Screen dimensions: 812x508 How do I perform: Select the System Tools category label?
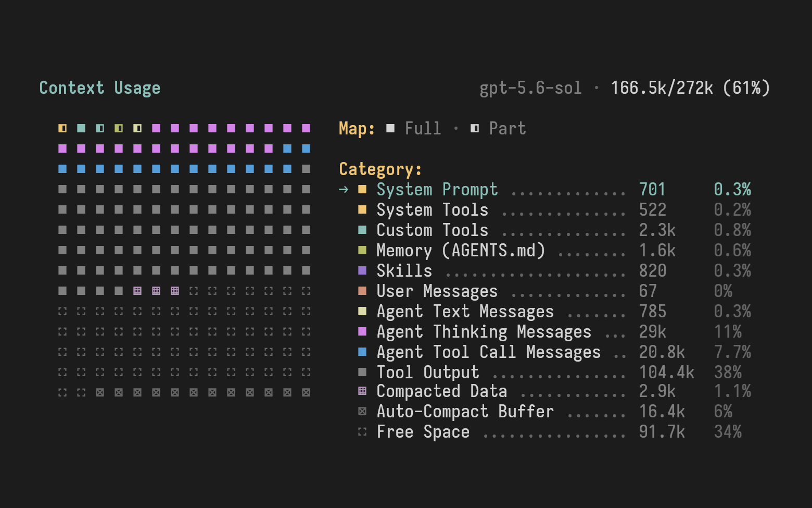click(x=433, y=210)
